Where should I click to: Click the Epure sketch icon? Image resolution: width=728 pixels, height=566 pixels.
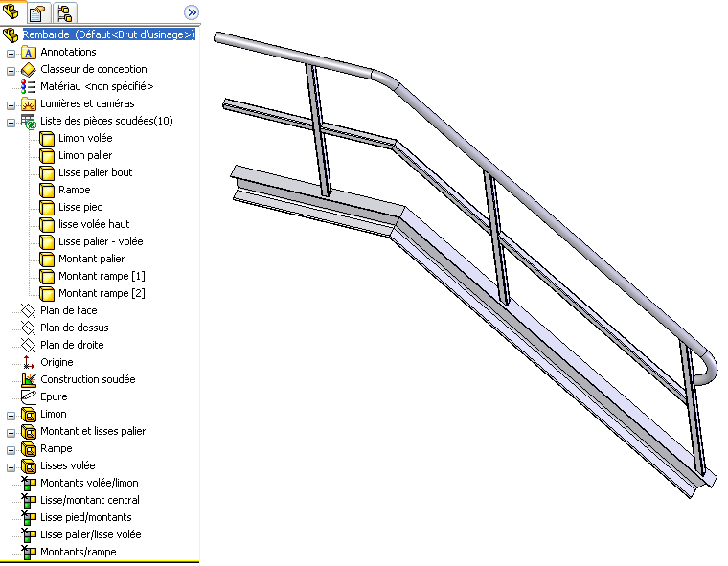coord(29,397)
